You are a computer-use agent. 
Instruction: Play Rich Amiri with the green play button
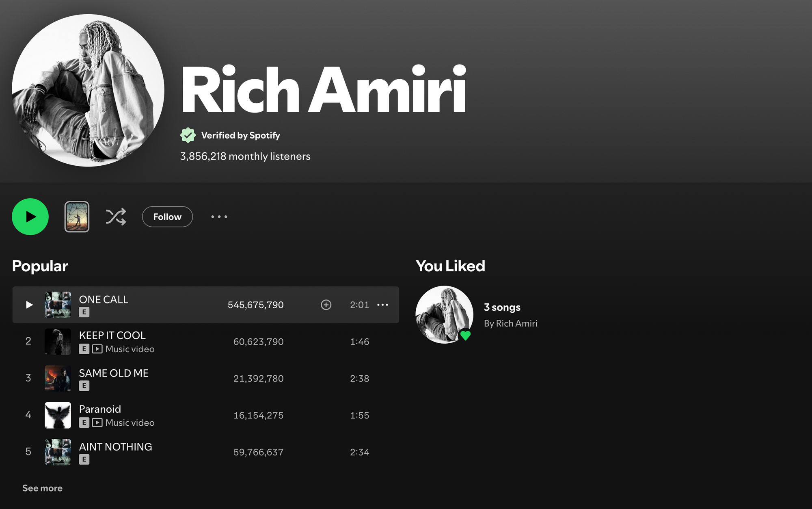pos(30,217)
